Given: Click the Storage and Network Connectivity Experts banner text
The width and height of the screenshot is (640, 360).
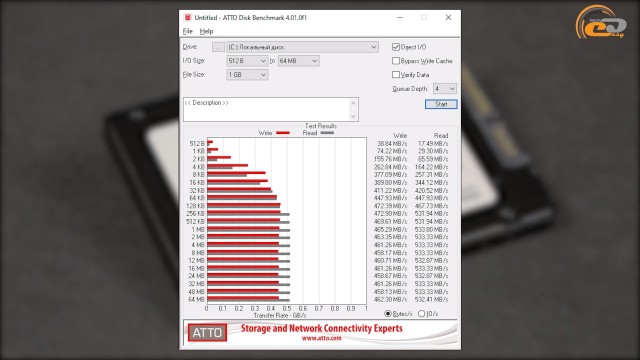Looking at the screenshot, I should (322, 328).
